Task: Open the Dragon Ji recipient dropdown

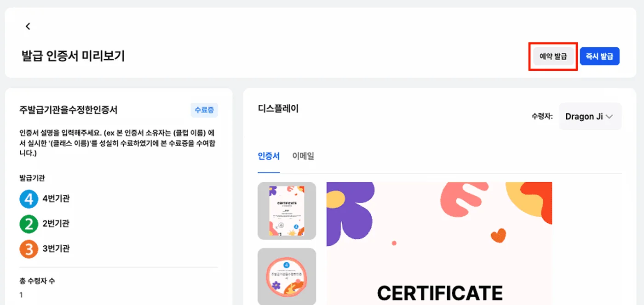Action: point(590,116)
